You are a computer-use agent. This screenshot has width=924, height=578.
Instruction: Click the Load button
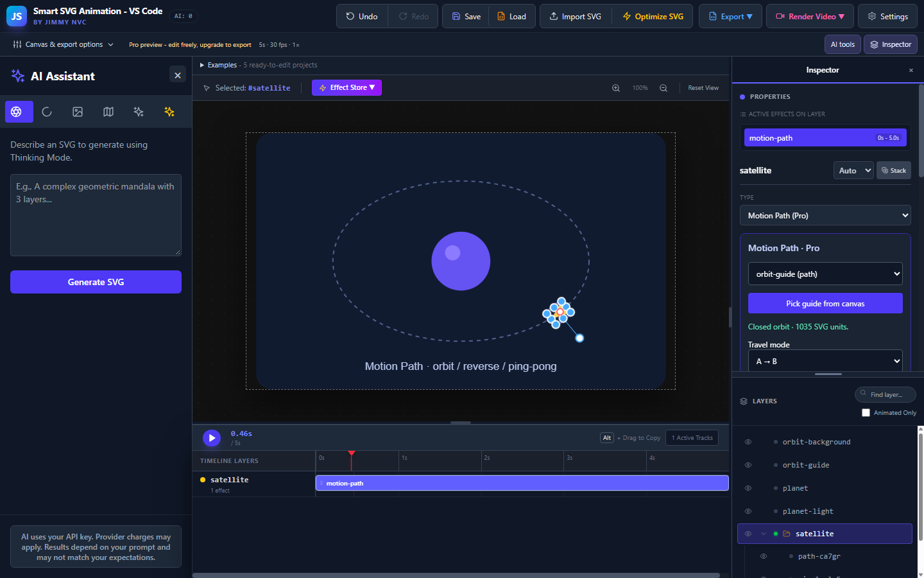coord(512,16)
